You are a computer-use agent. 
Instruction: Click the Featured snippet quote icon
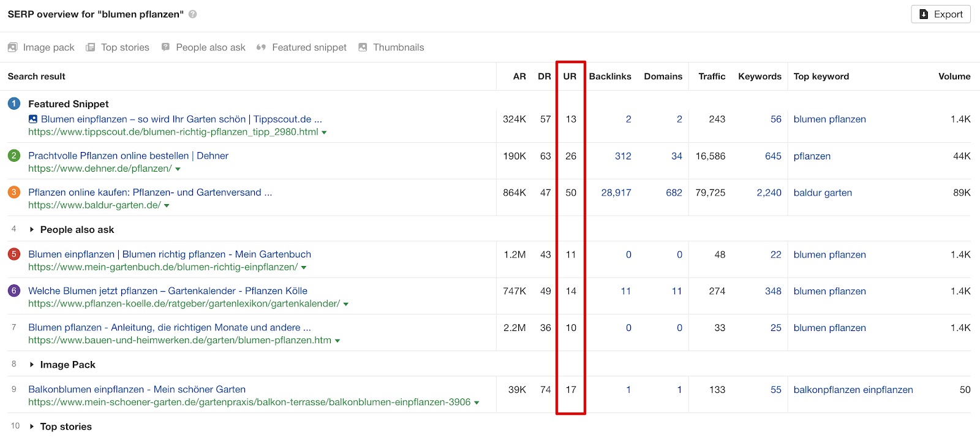click(x=261, y=47)
